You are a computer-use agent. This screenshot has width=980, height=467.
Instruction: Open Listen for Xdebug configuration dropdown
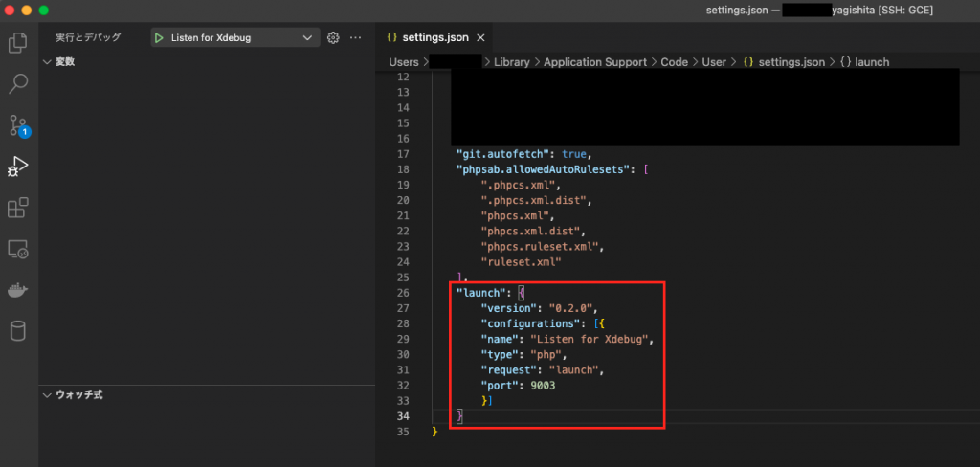pos(307,37)
